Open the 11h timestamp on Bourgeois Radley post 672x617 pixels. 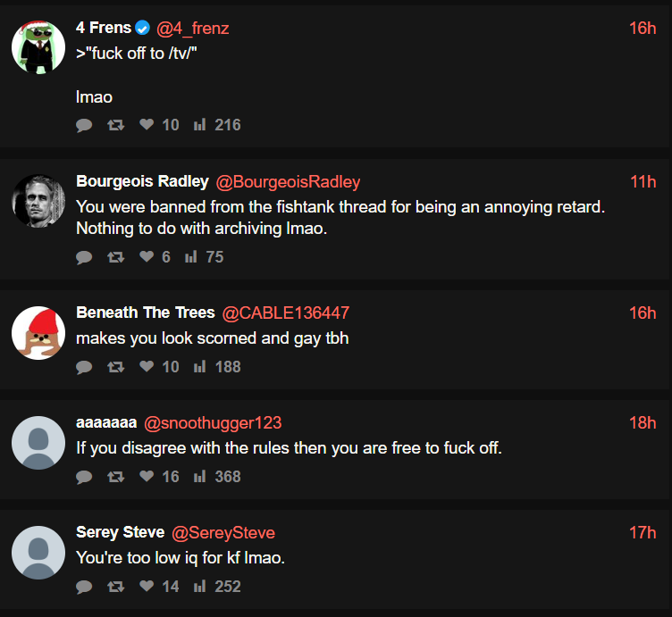coord(643,182)
